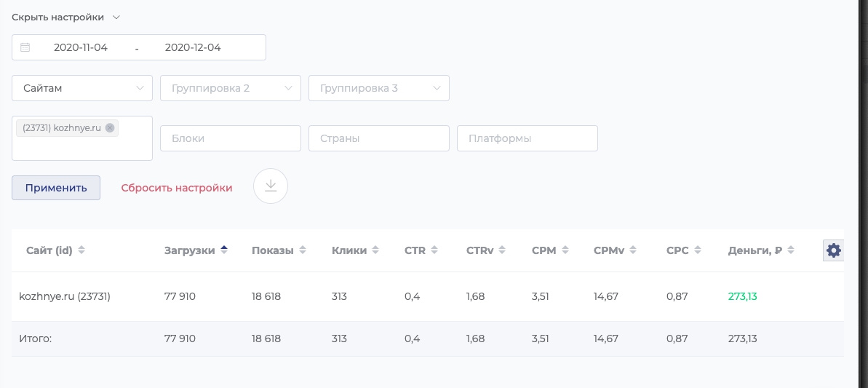The width and height of the screenshot is (868, 388).
Task: Sort table by CTR sort icon
Action: 434,250
